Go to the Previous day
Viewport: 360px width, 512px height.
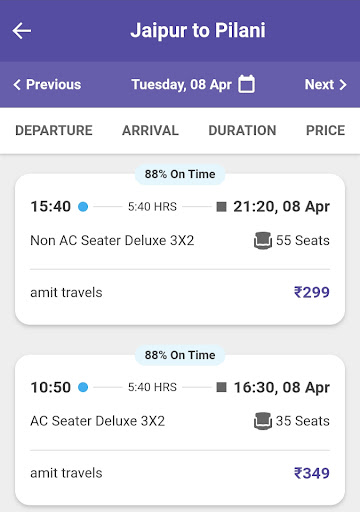47,84
